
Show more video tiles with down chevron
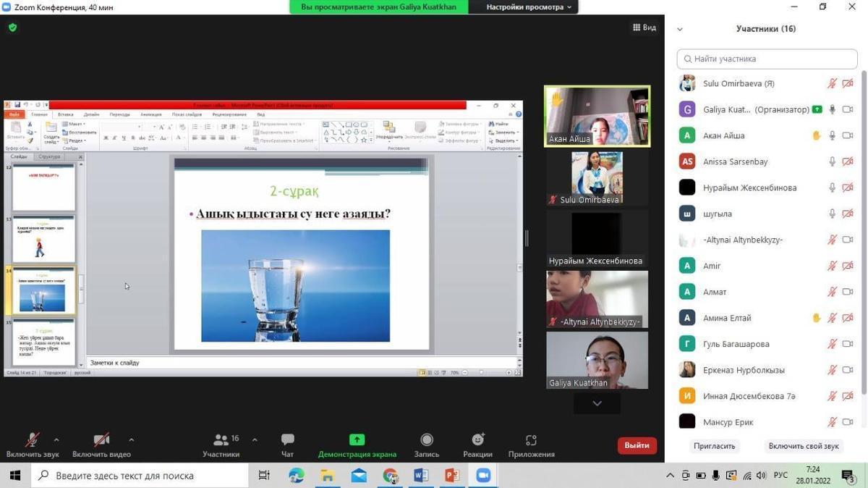click(597, 403)
